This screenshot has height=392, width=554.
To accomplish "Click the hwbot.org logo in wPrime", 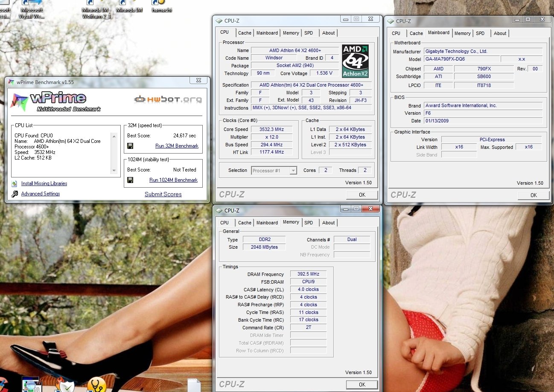I will [168, 99].
